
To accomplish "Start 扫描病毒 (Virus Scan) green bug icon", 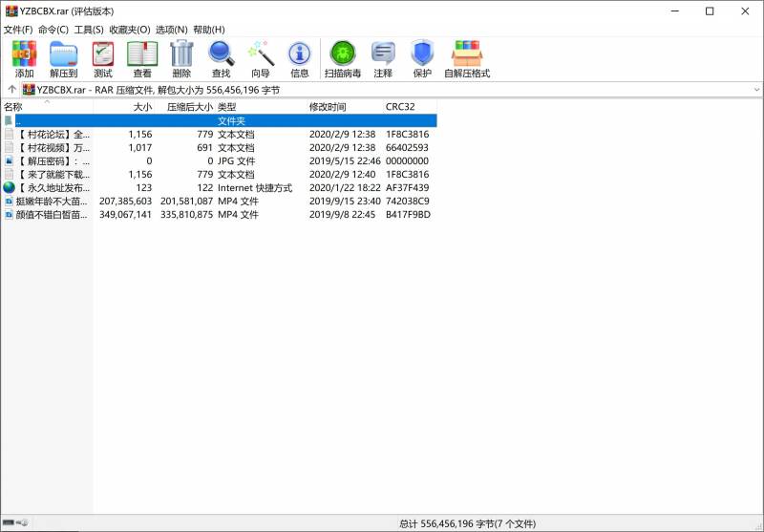I will [x=343, y=53].
